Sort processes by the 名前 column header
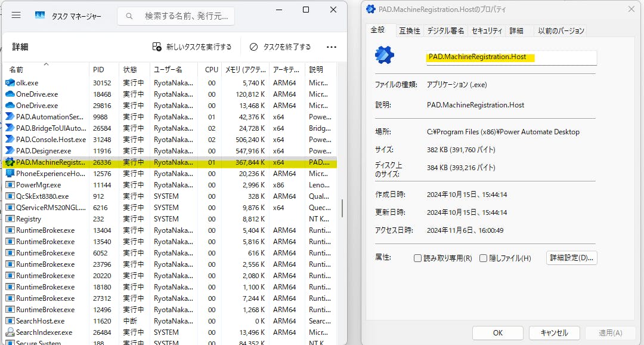The height and width of the screenshot is (345, 644). point(46,69)
